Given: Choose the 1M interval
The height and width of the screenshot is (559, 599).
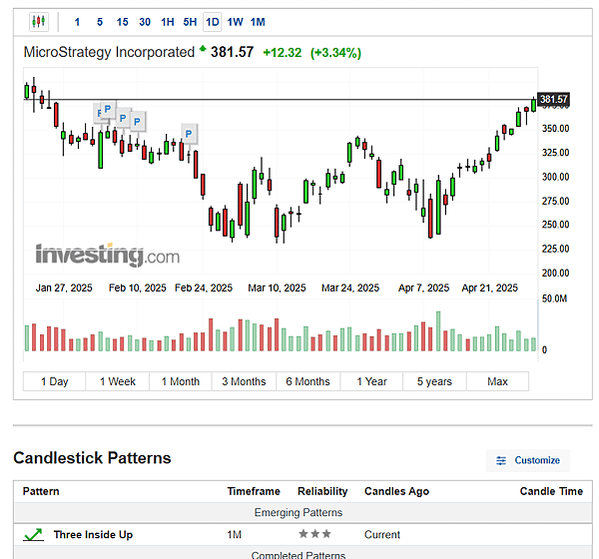Looking at the screenshot, I should (x=258, y=22).
